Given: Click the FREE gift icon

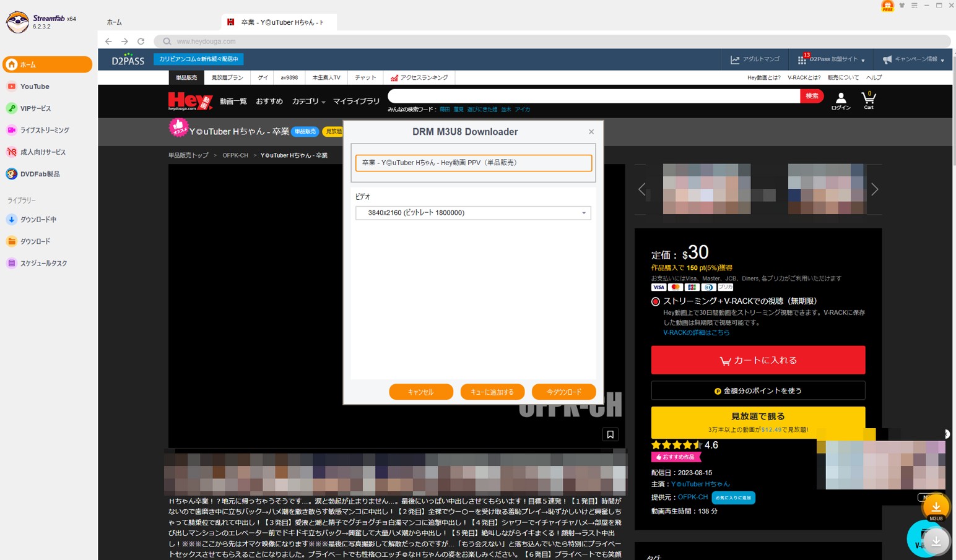Looking at the screenshot, I should pyautogui.click(x=887, y=6).
